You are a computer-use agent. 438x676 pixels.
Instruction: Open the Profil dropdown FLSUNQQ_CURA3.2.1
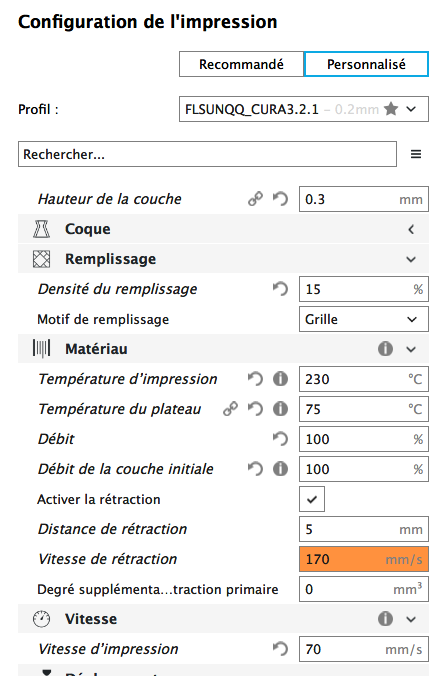tap(304, 109)
